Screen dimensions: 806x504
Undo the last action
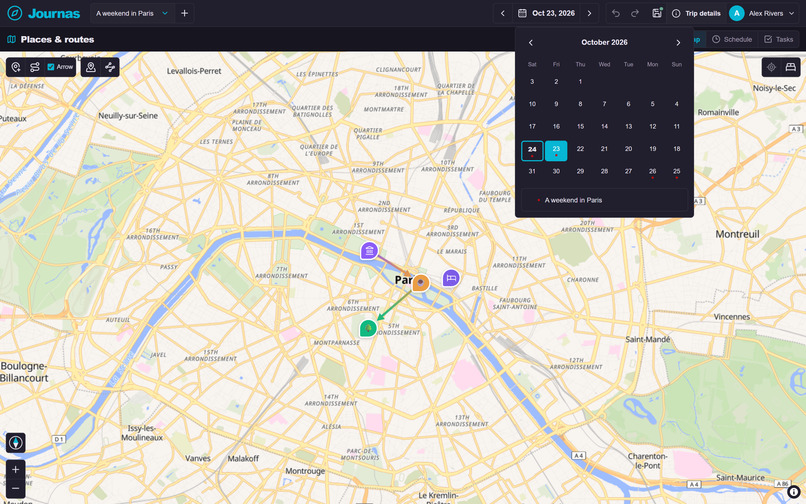616,13
